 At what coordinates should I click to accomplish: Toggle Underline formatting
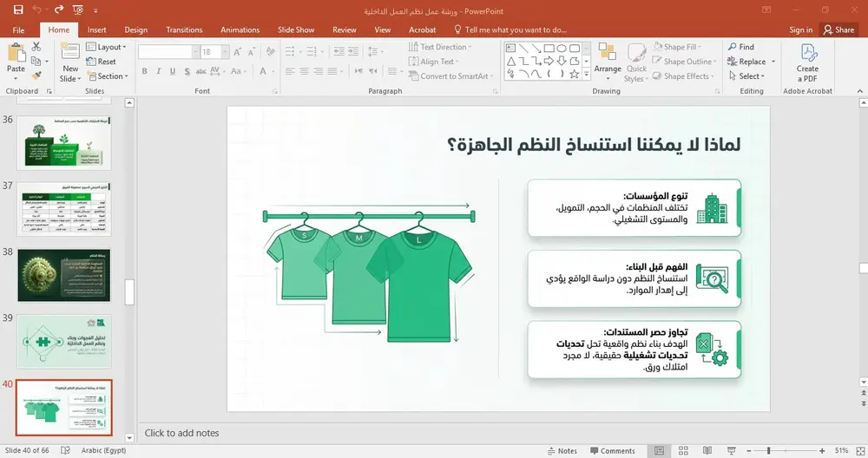173,71
